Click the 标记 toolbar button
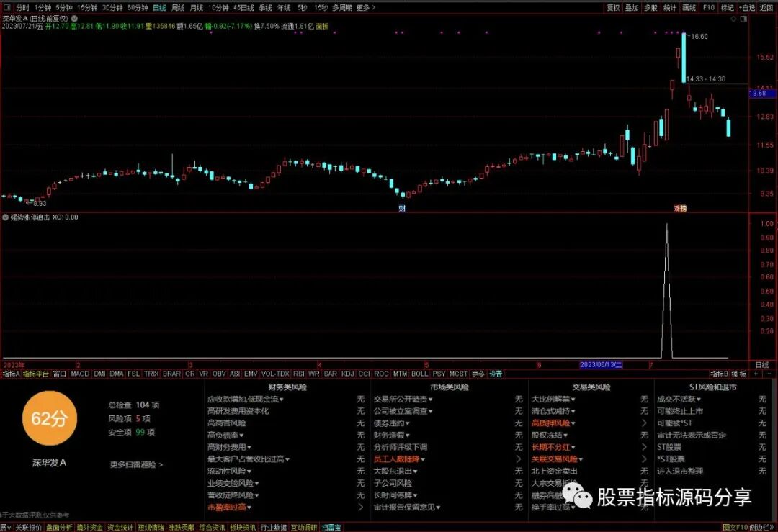 pyautogui.click(x=728, y=7)
